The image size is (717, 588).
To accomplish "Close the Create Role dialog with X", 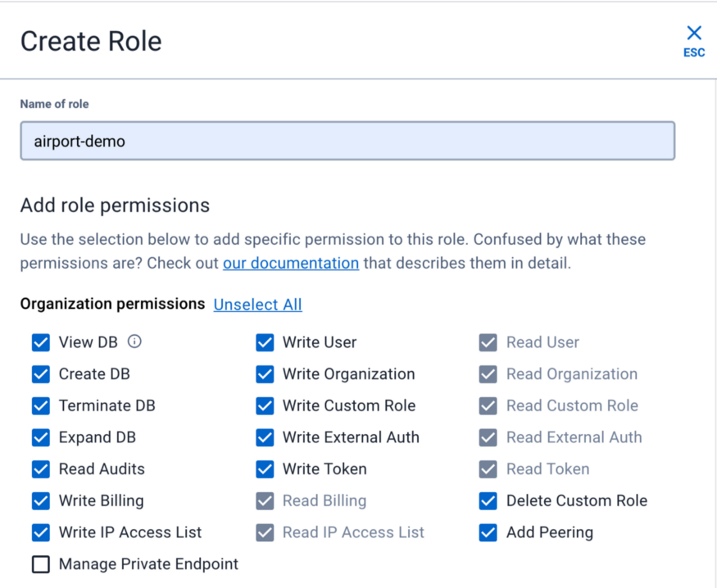I will coord(694,34).
